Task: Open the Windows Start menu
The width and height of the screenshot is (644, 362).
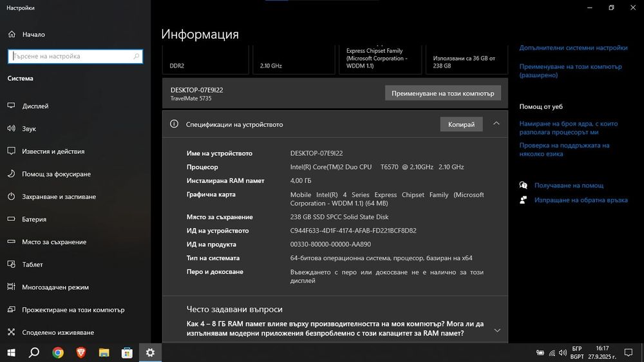Action: [11, 352]
